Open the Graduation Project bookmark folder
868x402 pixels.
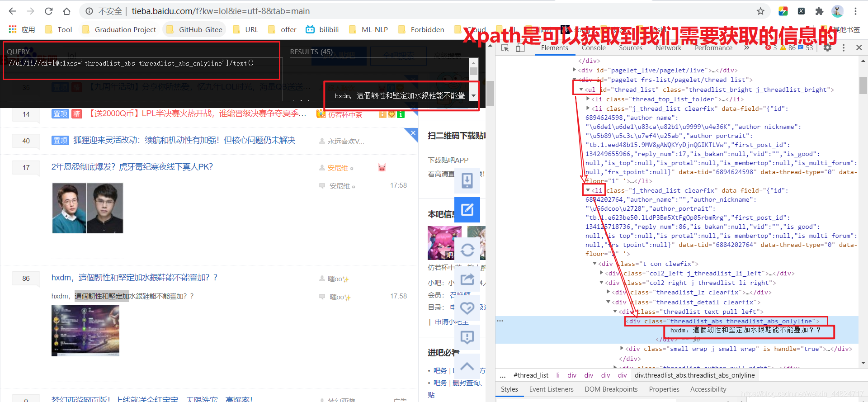tap(119, 29)
